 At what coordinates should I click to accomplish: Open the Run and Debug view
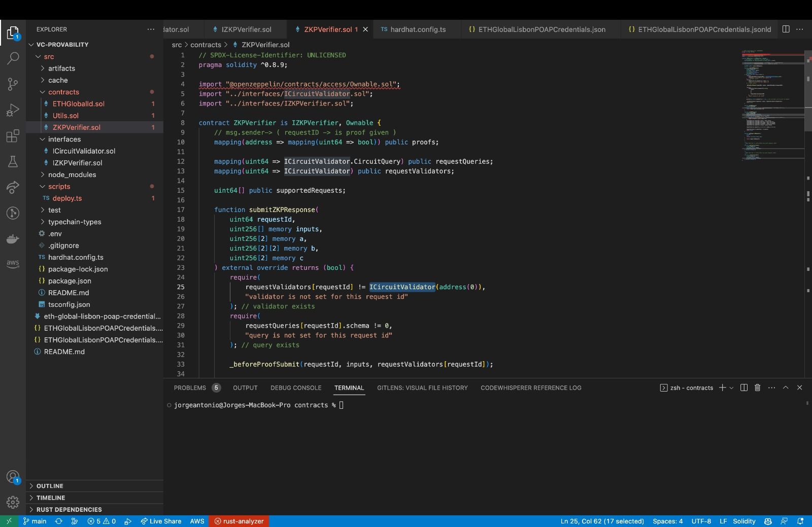click(x=13, y=110)
